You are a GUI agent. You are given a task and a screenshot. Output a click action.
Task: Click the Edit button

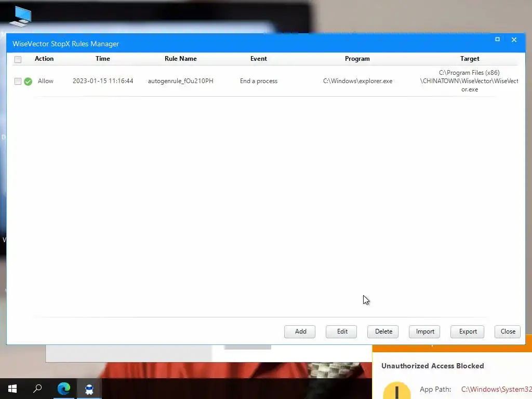(x=341, y=331)
